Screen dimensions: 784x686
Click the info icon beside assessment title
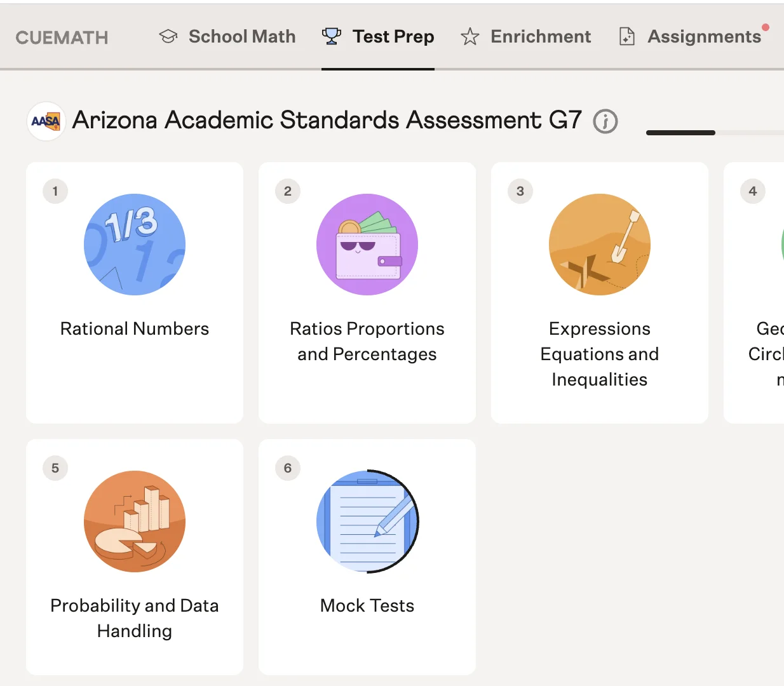[x=605, y=121]
